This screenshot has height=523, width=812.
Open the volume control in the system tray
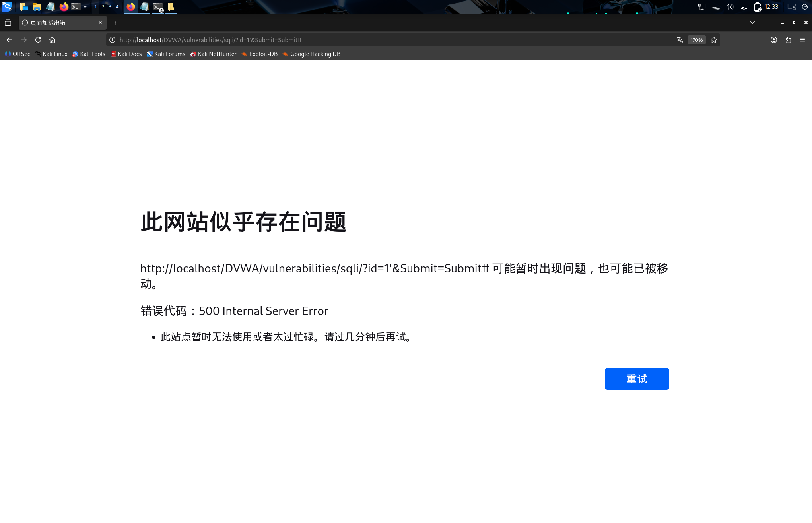(x=729, y=6)
